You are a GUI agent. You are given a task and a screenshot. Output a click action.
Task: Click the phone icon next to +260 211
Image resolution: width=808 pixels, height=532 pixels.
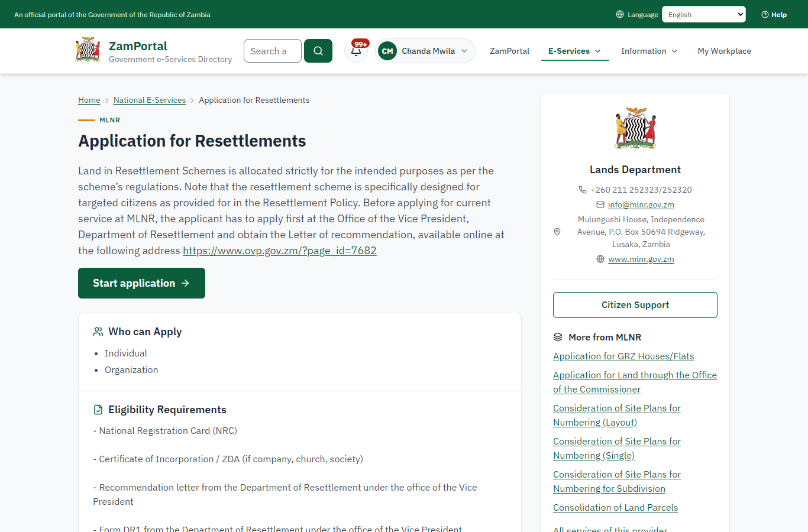click(x=583, y=190)
